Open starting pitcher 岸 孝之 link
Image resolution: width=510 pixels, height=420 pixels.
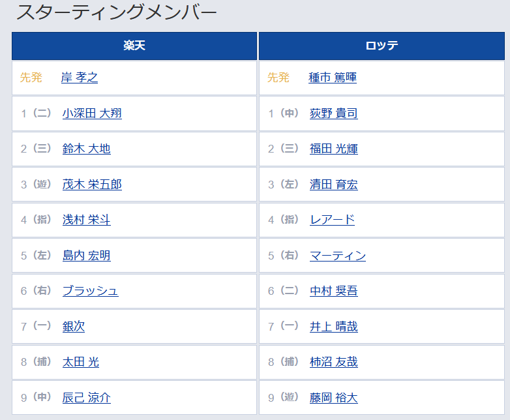tap(79, 78)
